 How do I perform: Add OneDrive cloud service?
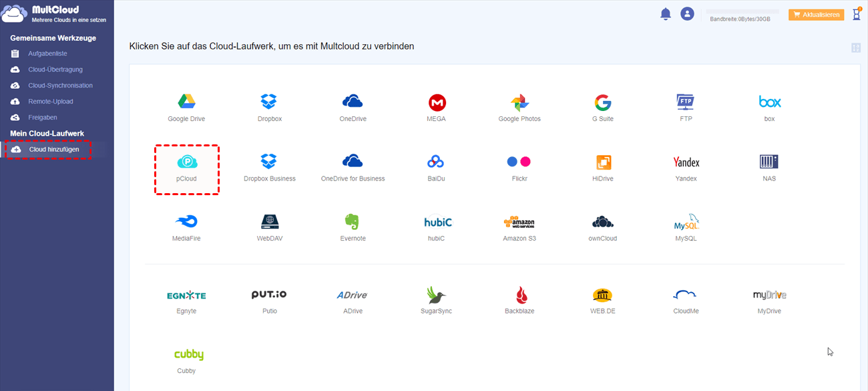coord(353,102)
